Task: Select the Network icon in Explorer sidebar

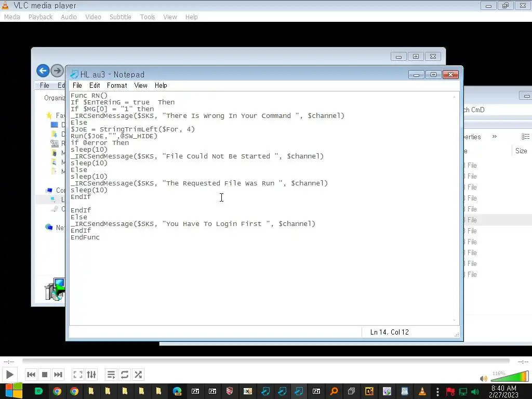Action: (49, 227)
